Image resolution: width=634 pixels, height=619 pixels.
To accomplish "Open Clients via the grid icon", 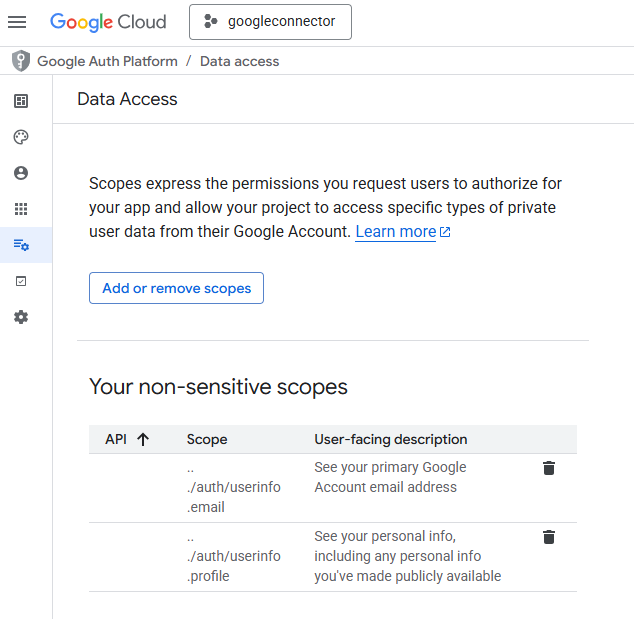I will tap(21, 209).
